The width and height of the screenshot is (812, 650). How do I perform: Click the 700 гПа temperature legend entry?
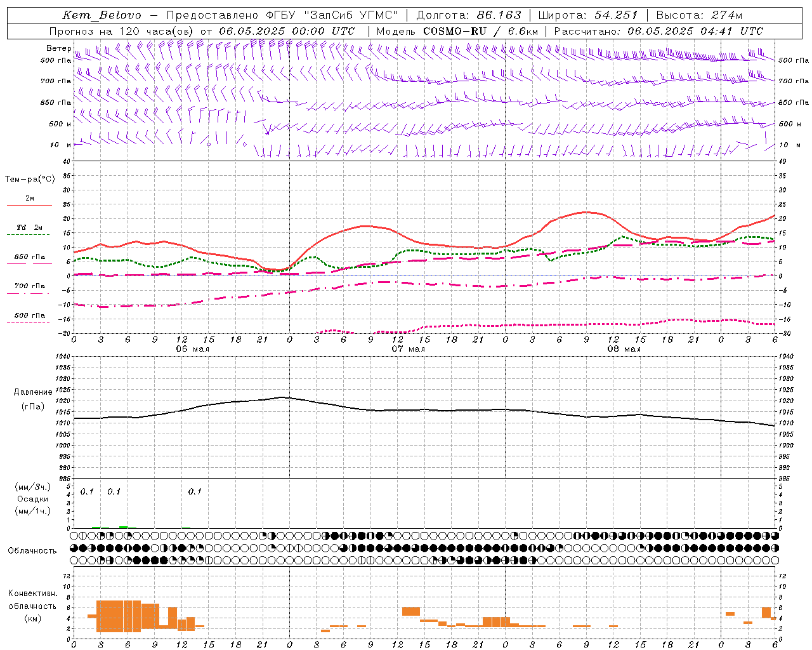[29, 286]
